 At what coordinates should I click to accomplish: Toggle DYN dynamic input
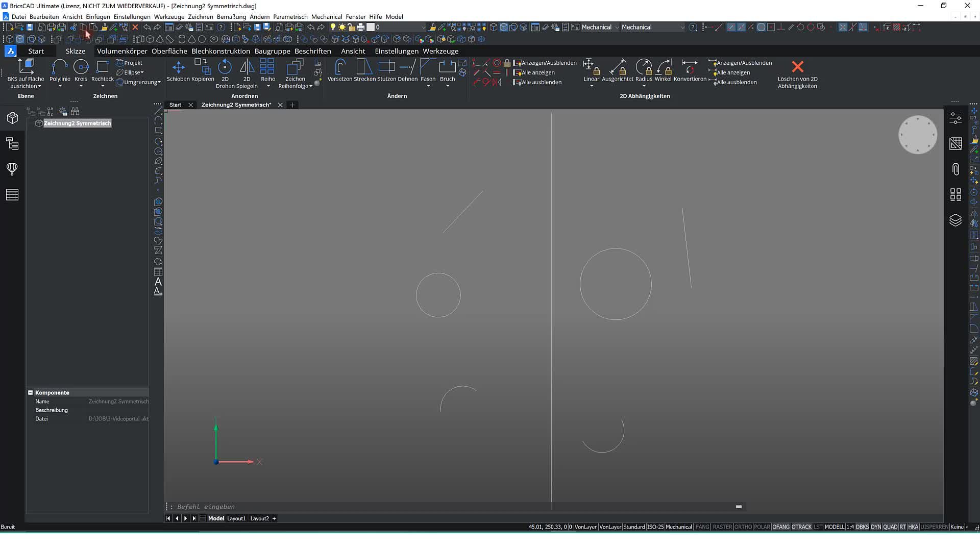coord(876,527)
